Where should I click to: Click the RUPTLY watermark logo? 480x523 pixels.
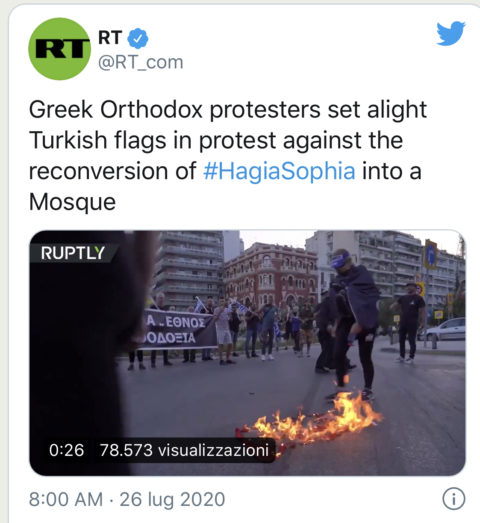click(73, 253)
